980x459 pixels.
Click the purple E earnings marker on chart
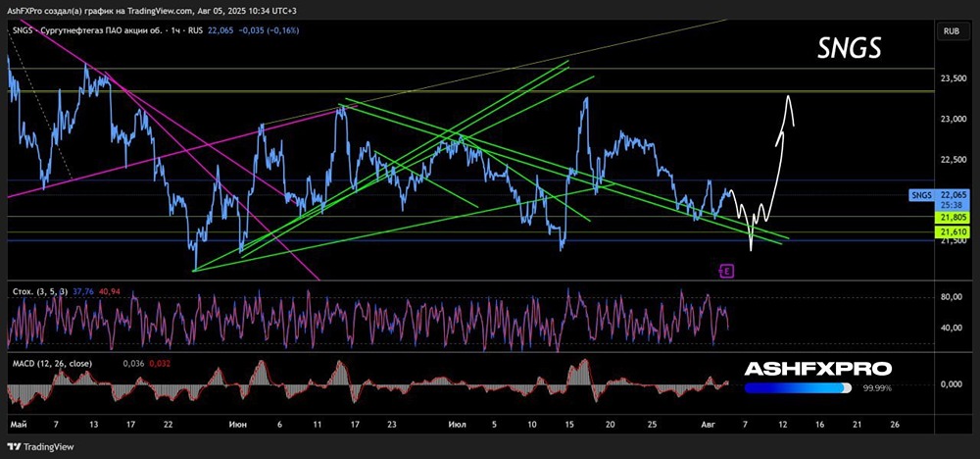point(727,271)
